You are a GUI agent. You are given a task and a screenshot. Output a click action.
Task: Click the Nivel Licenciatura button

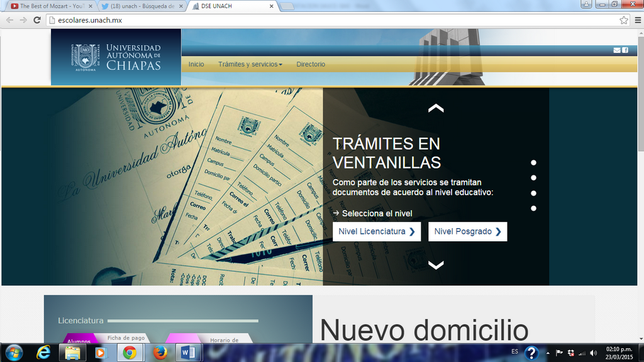coord(377,231)
